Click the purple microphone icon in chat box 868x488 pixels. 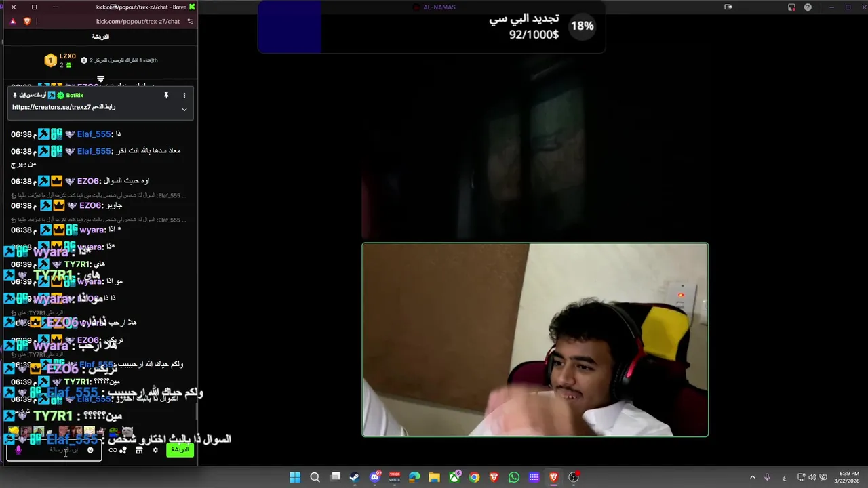18,450
